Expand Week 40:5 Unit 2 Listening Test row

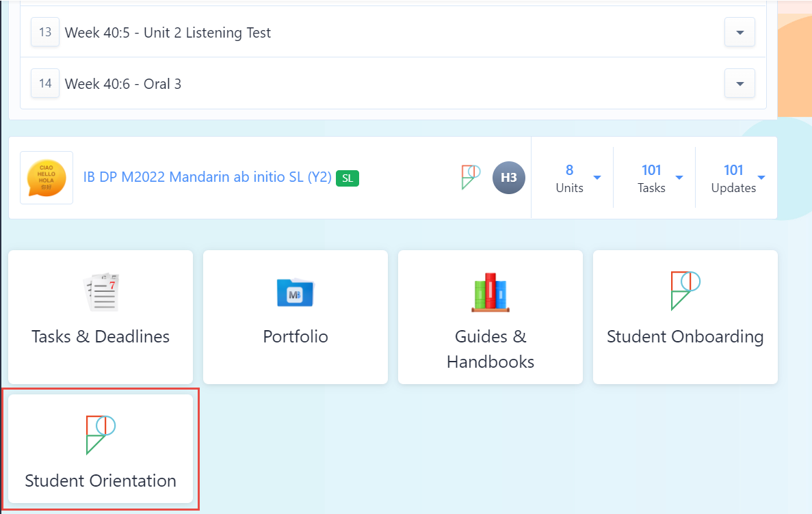(x=739, y=32)
